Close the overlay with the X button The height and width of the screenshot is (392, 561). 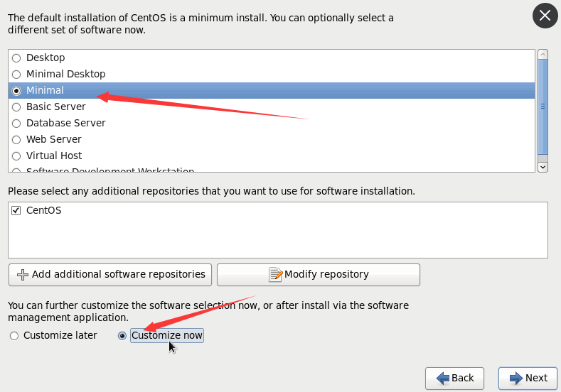tap(544, 16)
